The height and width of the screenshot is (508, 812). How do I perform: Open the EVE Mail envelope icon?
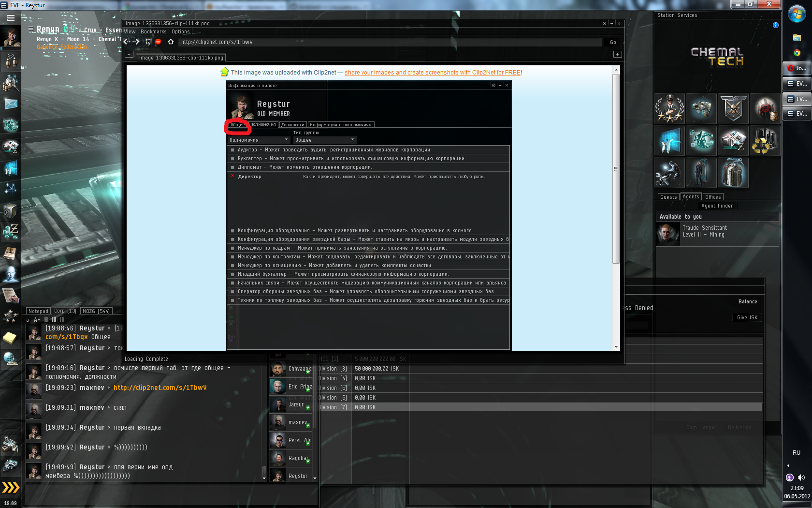coord(11,104)
